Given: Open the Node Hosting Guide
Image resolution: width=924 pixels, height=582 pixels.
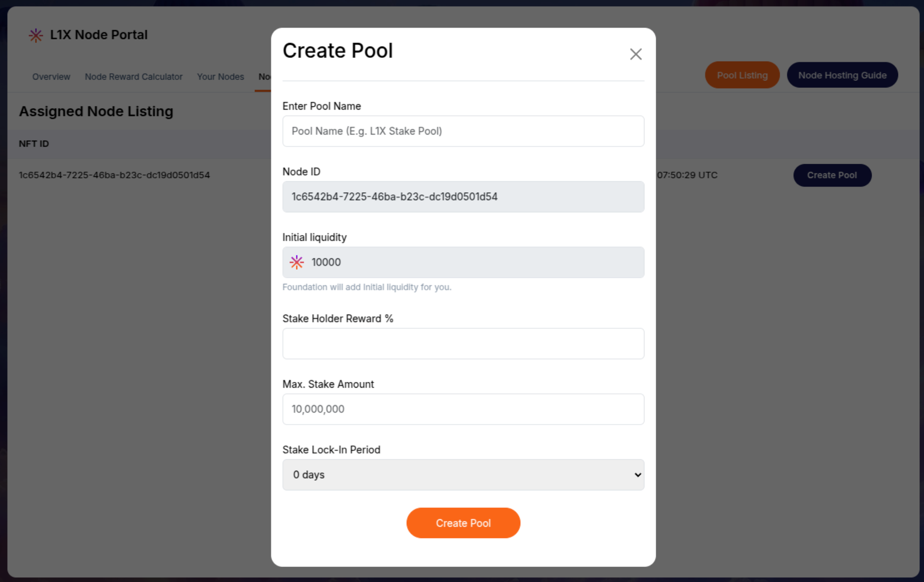Looking at the screenshot, I should click(x=842, y=75).
